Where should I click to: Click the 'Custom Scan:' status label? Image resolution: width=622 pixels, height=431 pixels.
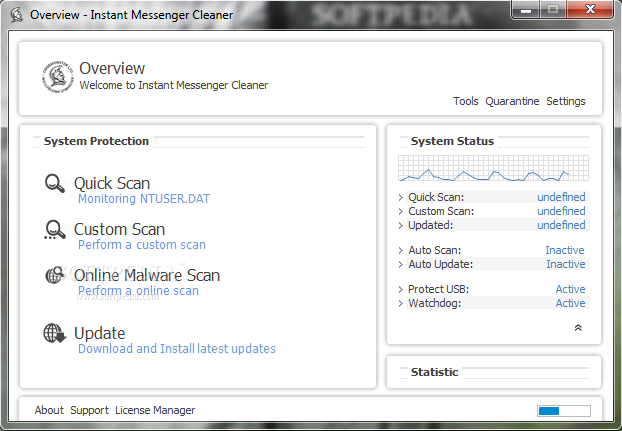click(441, 211)
